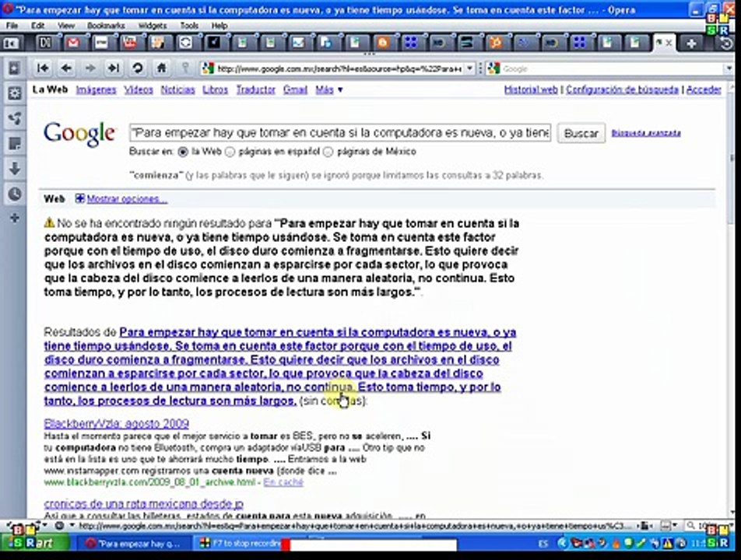This screenshot has height=560, width=741.
Task: Click the Forward arrow button
Action: [90, 68]
